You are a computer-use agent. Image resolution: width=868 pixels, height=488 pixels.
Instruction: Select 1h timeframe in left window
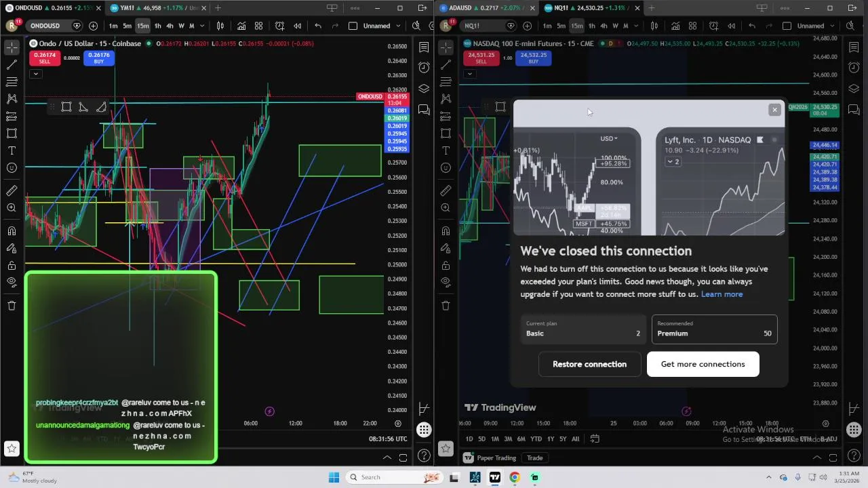click(x=158, y=26)
